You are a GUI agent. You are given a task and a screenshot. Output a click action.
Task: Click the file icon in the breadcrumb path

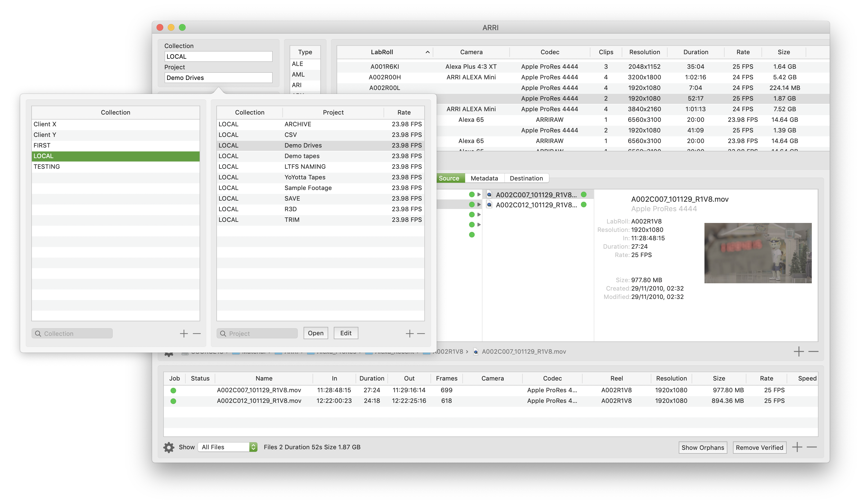click(x=476, y=352)
